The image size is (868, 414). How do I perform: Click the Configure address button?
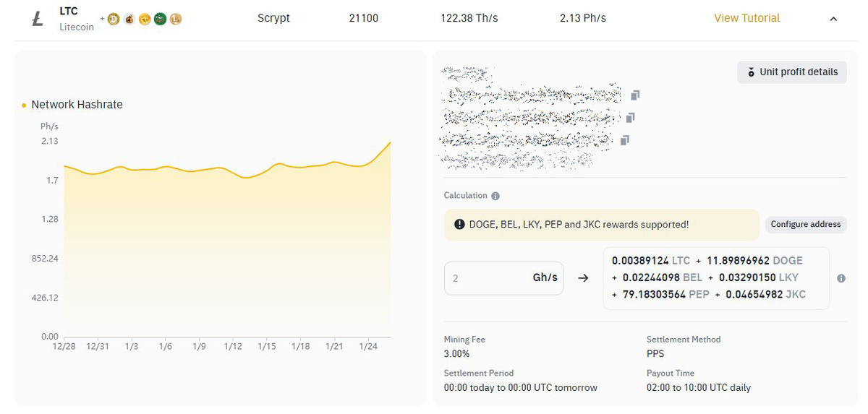tap(805, 225)
